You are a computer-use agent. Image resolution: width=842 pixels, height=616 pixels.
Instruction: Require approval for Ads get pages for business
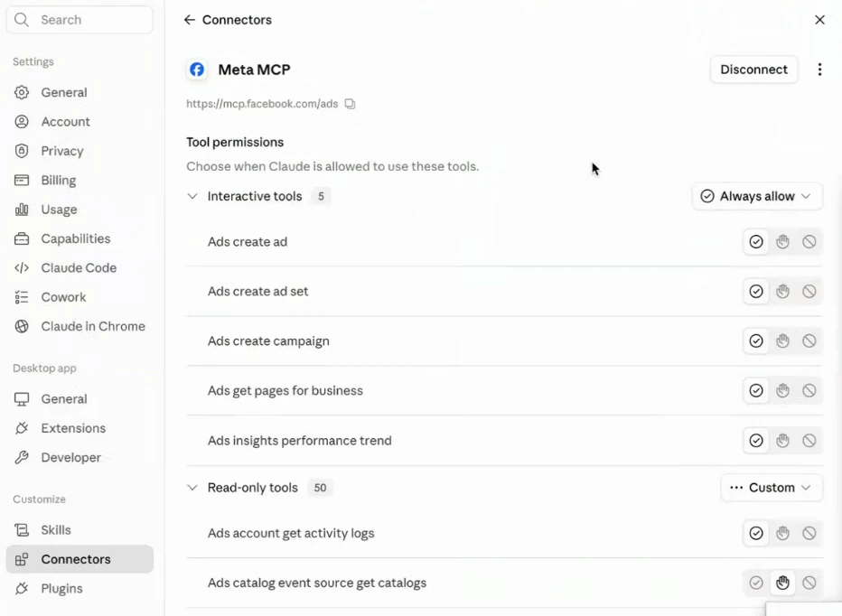[783, 390]
